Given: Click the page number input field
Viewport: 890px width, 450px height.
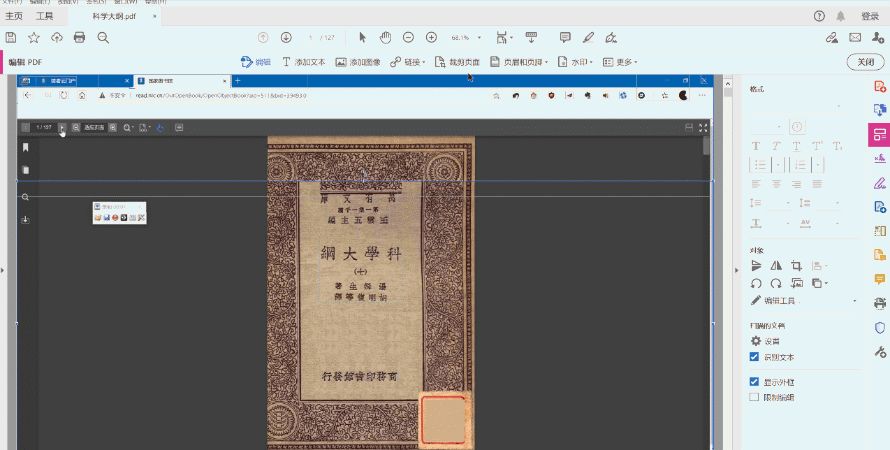Looking at the screenshot, I should (x=310, y=37).
